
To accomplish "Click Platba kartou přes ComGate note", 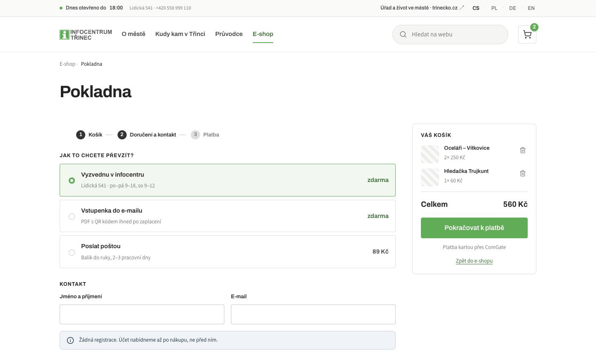I will click(474, 247).
